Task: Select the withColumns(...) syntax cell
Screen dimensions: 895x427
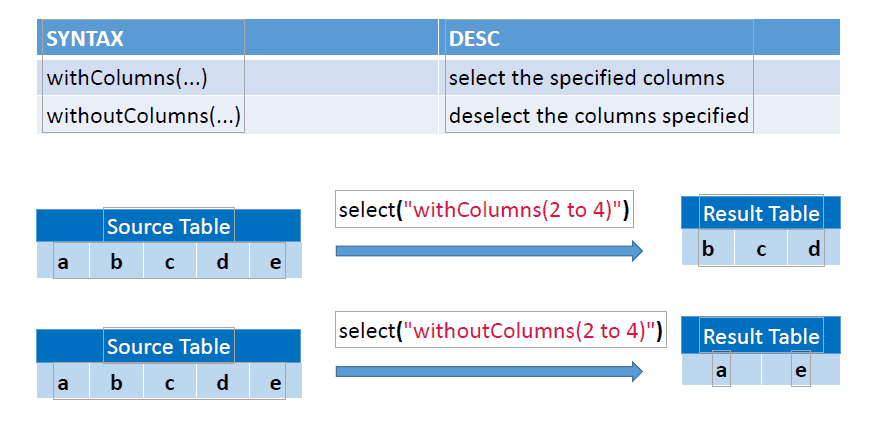Action: [237, 77]
